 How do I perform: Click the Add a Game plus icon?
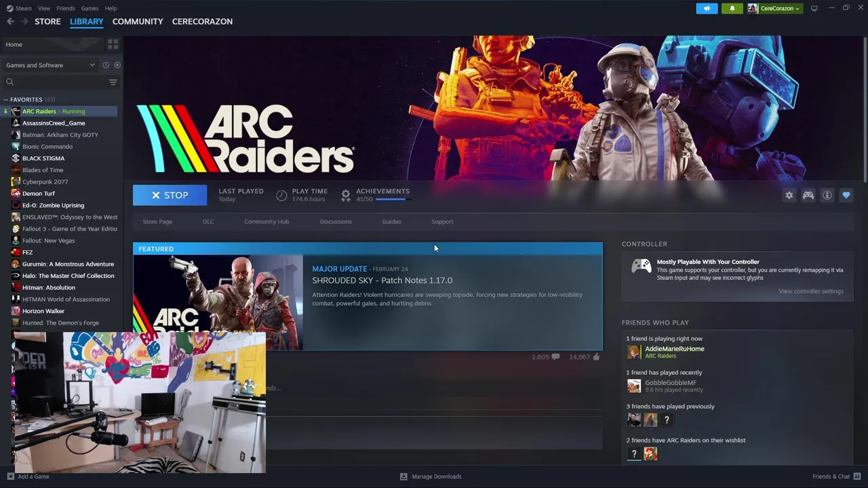[x=10, y=476]
